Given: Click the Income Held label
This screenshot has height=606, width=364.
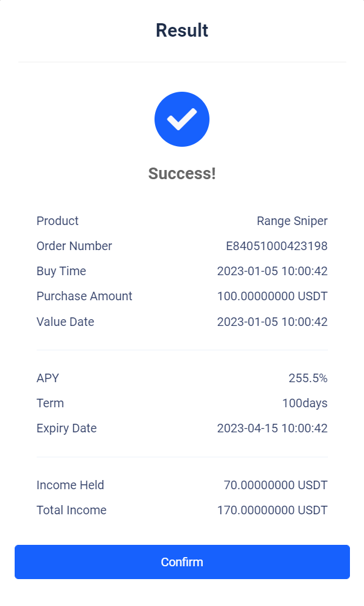Looking at the screenshot, I should point(70,485).
